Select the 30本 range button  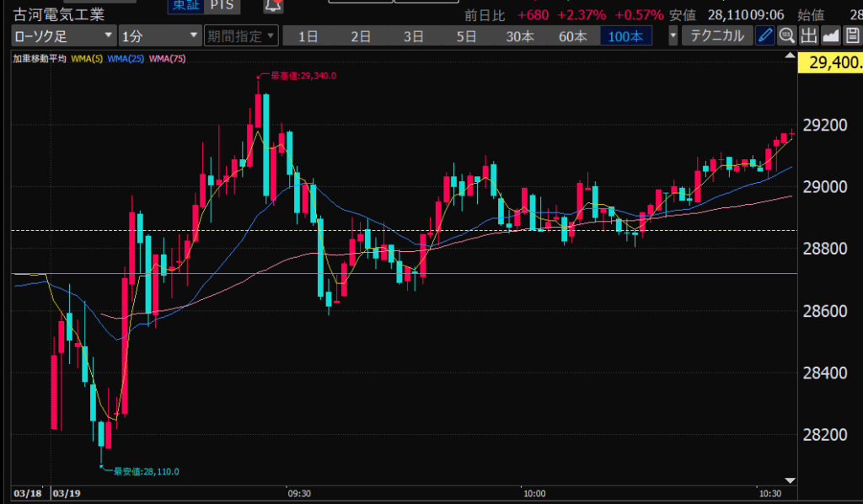520,35
